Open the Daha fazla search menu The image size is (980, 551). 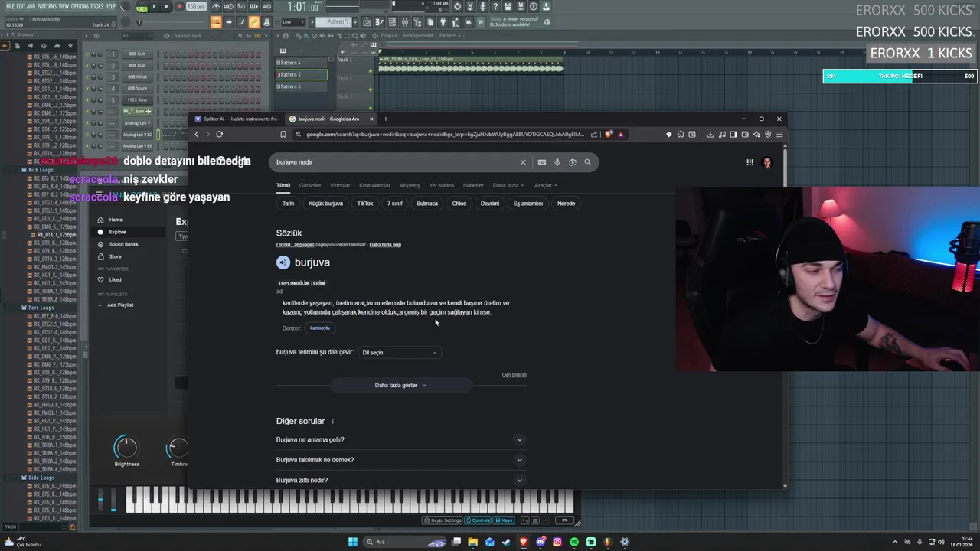tap(508, 185)
